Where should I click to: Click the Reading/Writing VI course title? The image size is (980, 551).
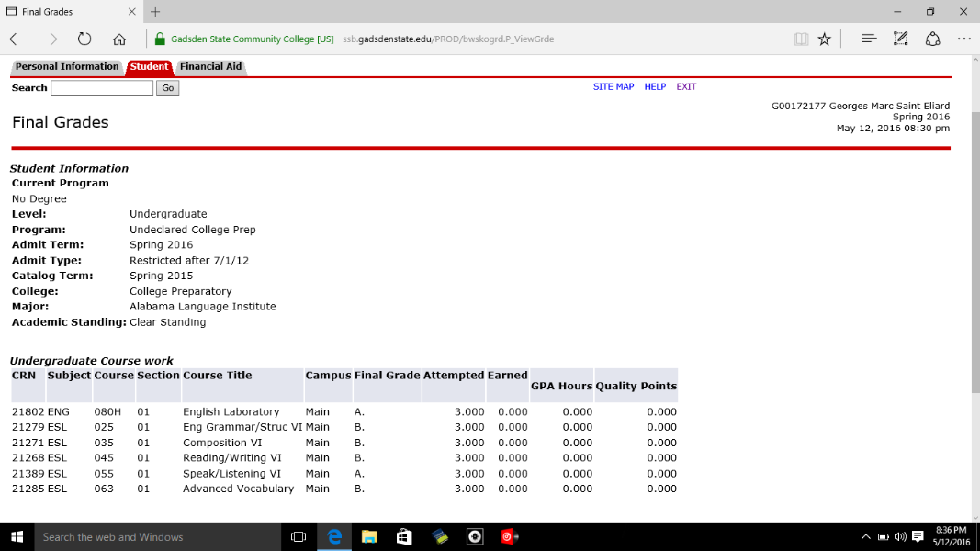(231, 458)
